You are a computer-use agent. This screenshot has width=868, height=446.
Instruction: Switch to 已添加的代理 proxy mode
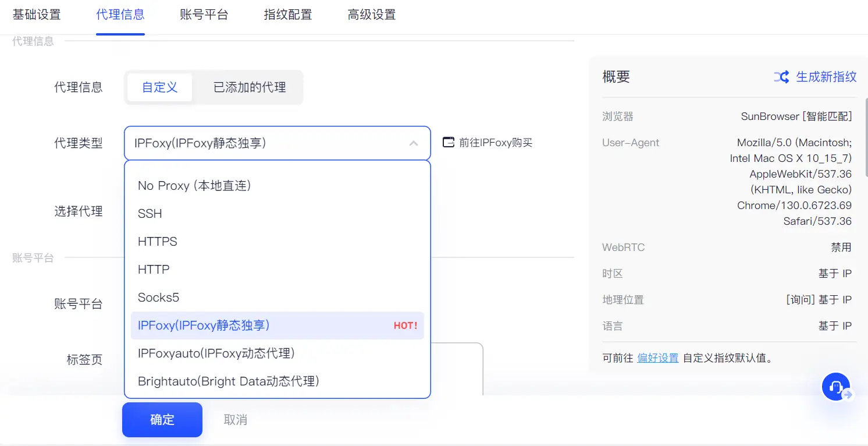(250, 87)
